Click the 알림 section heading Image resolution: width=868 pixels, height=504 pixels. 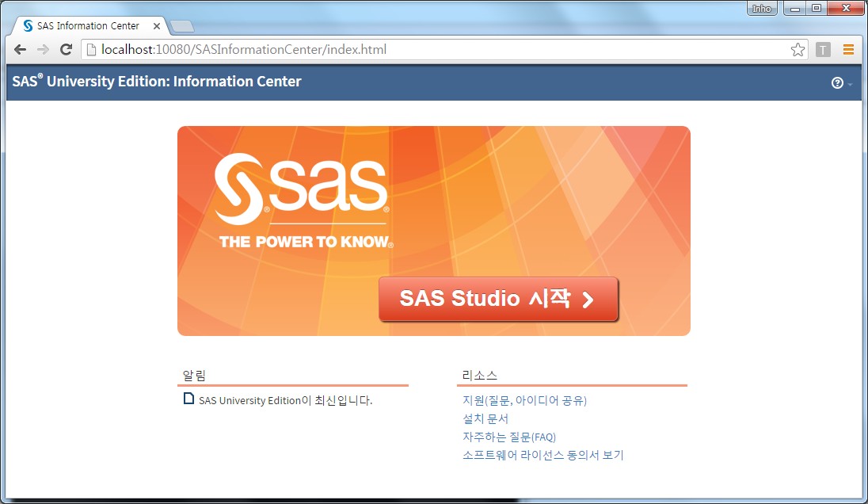pyautogui.click(x=194, y=376)
